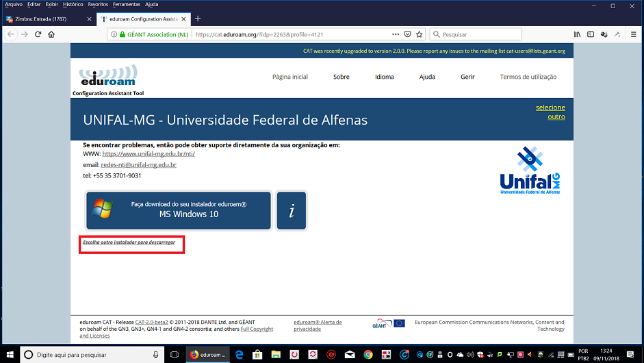Screen dimensions: 644x363
Task: Open the Ferramentas menu
Action: [127, 5]
